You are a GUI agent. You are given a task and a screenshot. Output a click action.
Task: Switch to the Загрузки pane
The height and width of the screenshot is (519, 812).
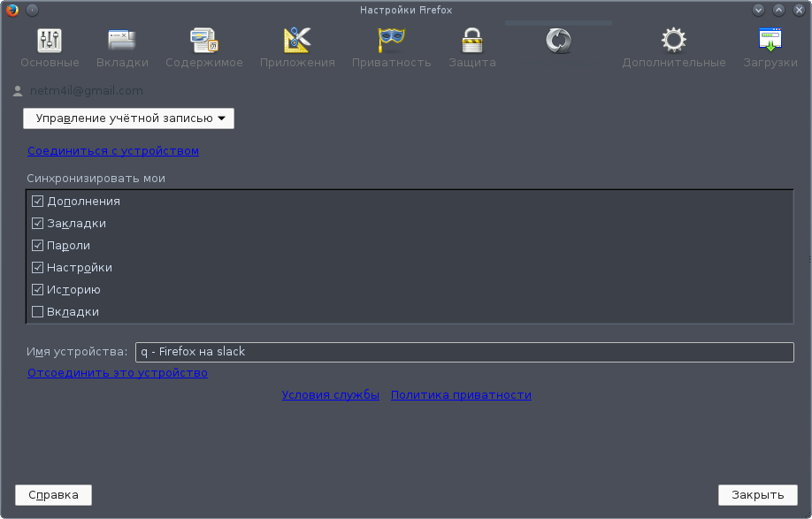(770, 48)
